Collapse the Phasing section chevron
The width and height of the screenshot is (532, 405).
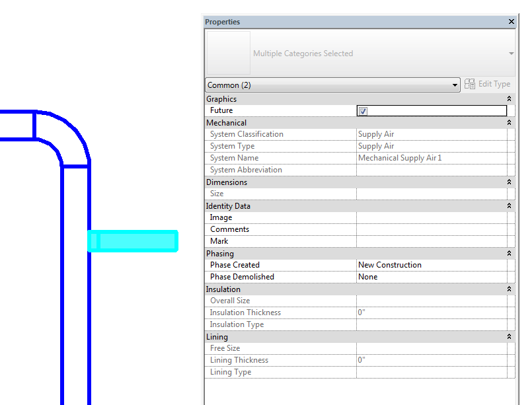[508, 253]
